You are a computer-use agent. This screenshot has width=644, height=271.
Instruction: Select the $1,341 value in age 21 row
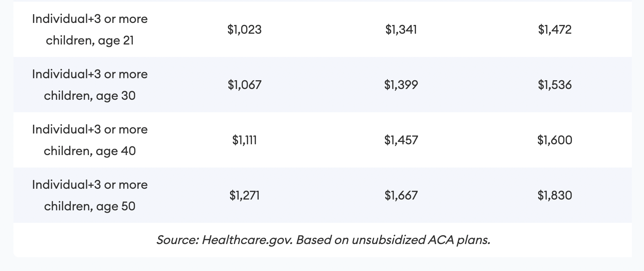pos(401,30)
